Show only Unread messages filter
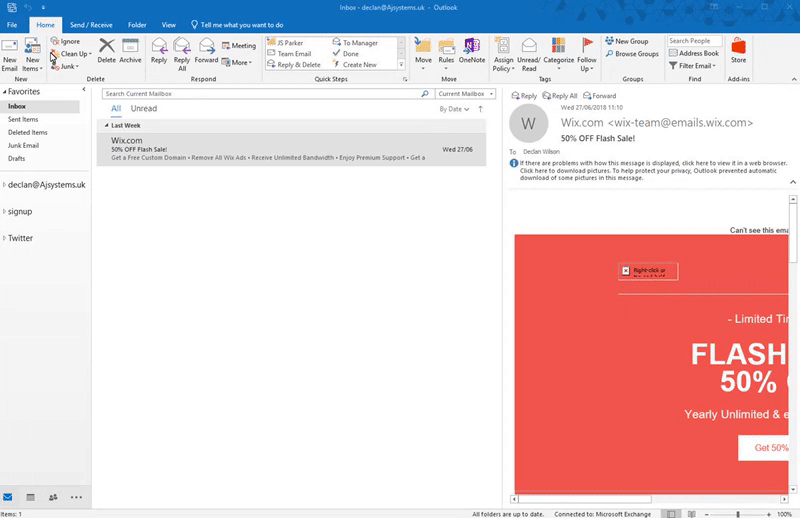The image size is (800, 518). point(143,108)
